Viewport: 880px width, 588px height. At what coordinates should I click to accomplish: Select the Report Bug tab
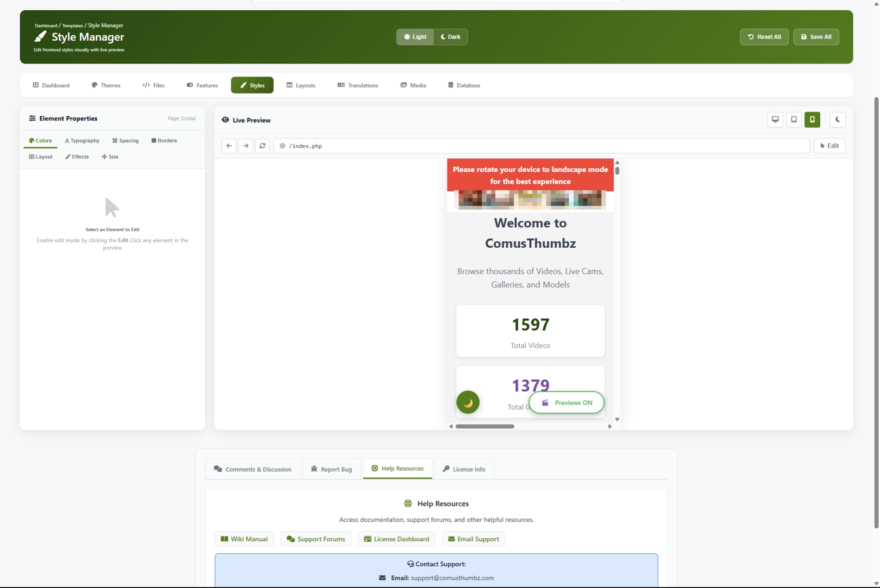(x=331, y=469)
